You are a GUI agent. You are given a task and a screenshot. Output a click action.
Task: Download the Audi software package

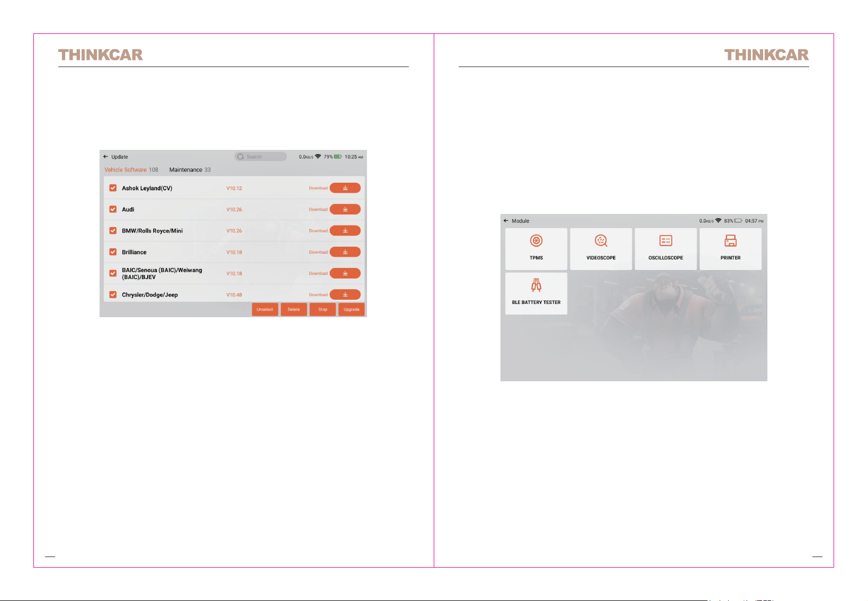click(x=345, y=209)
